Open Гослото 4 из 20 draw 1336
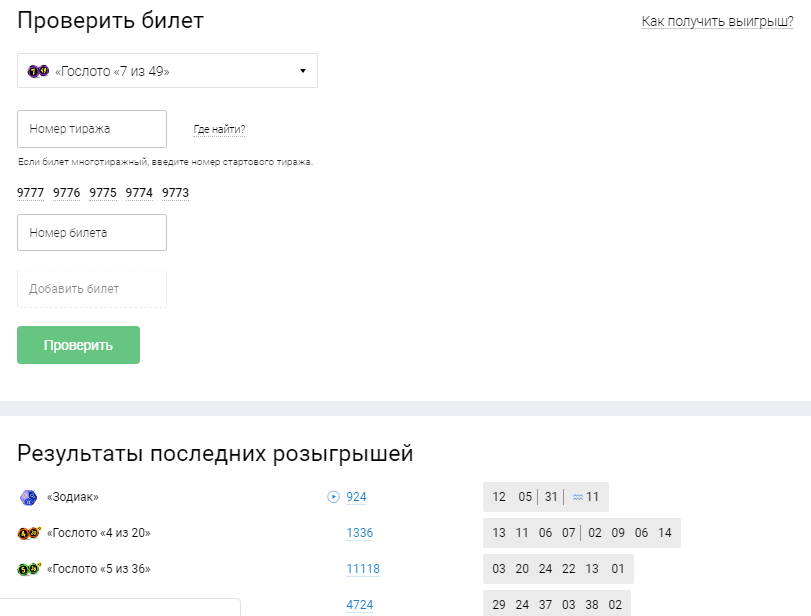The image size is (811, 616). pyautogui.click(x=359, y=533)
